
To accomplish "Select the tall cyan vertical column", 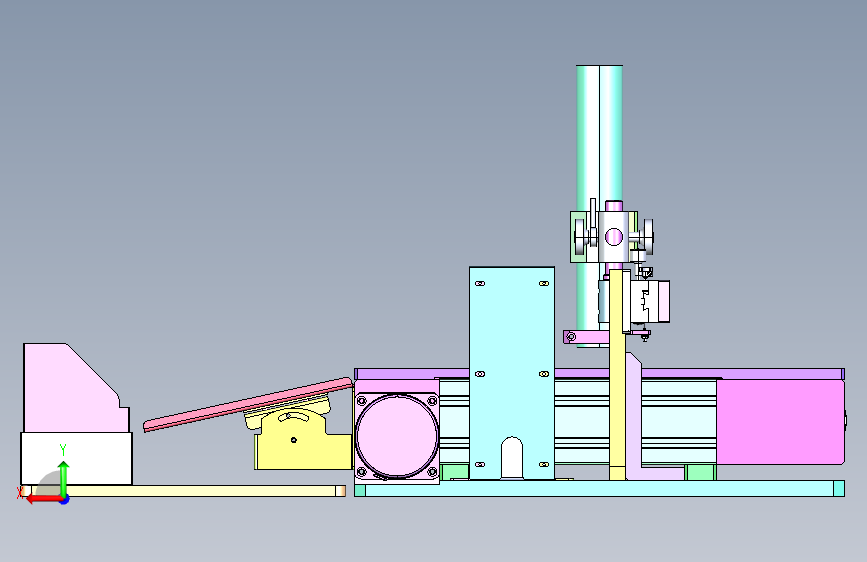I will 599,138.
